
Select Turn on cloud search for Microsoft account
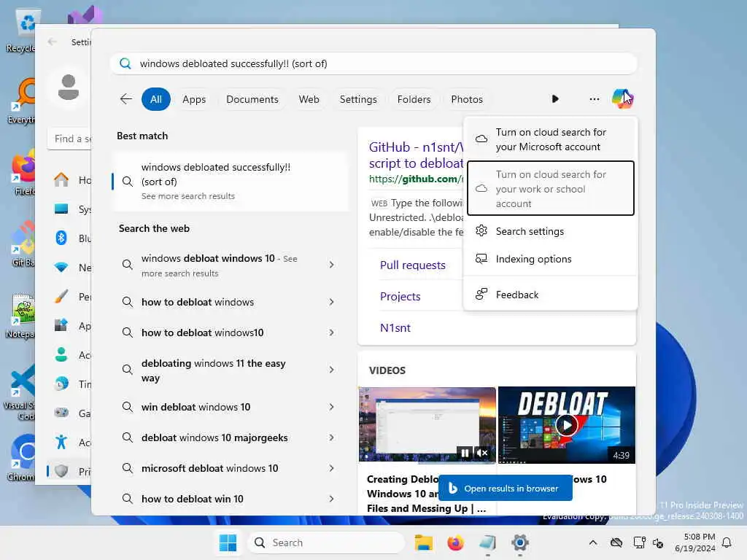[x=550, y=139]
